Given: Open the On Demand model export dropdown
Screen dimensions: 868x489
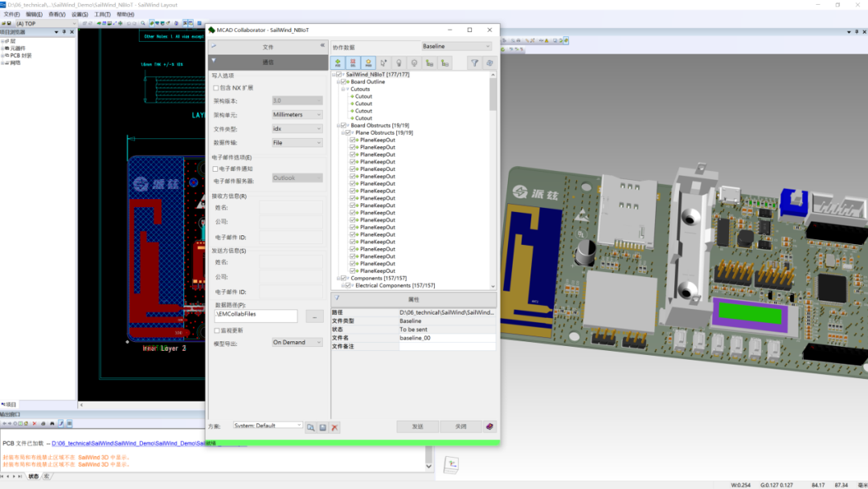Looking at the screenshot, I should pyautogui.click(x=297, y=342).
